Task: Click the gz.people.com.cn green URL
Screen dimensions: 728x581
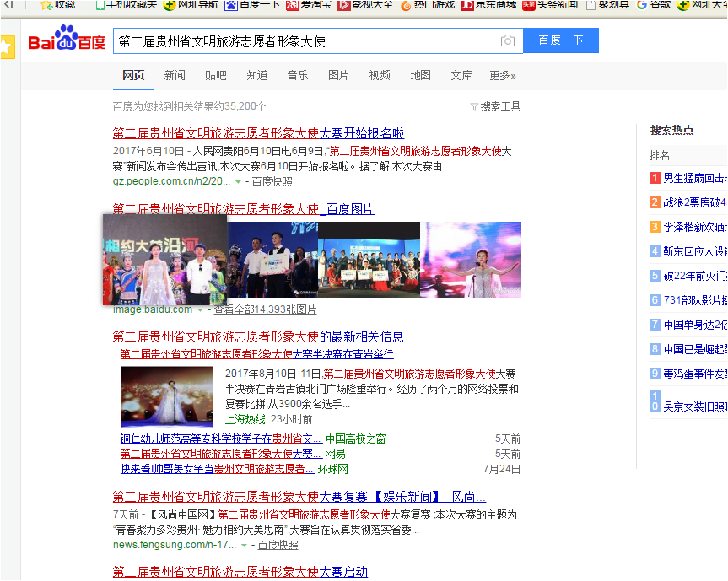Action: [x=171, y=181]
